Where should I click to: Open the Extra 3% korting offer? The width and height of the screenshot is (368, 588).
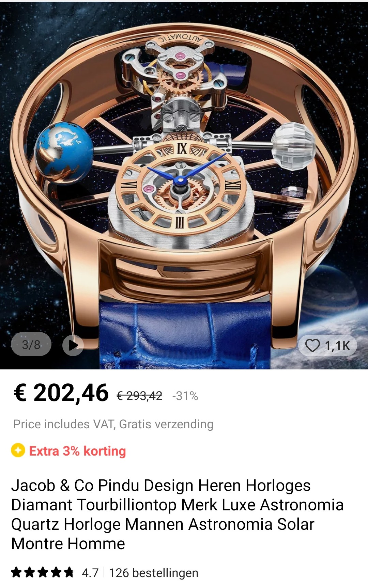[x=77, y=451]
